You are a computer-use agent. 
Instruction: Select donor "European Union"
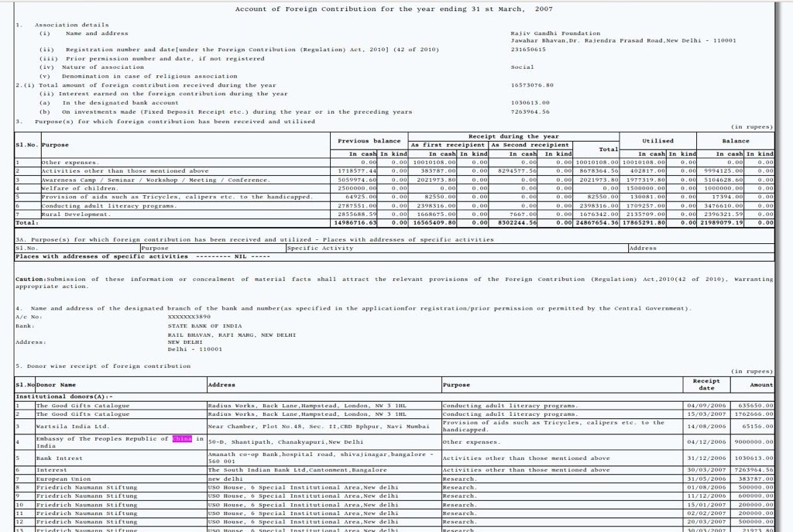(64, 479)
